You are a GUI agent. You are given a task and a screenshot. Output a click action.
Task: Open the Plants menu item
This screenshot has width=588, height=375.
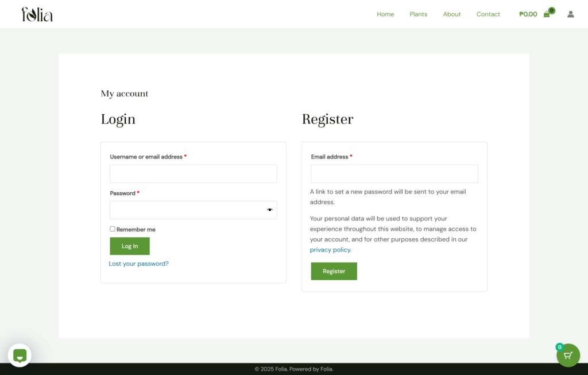click(418, 14)
